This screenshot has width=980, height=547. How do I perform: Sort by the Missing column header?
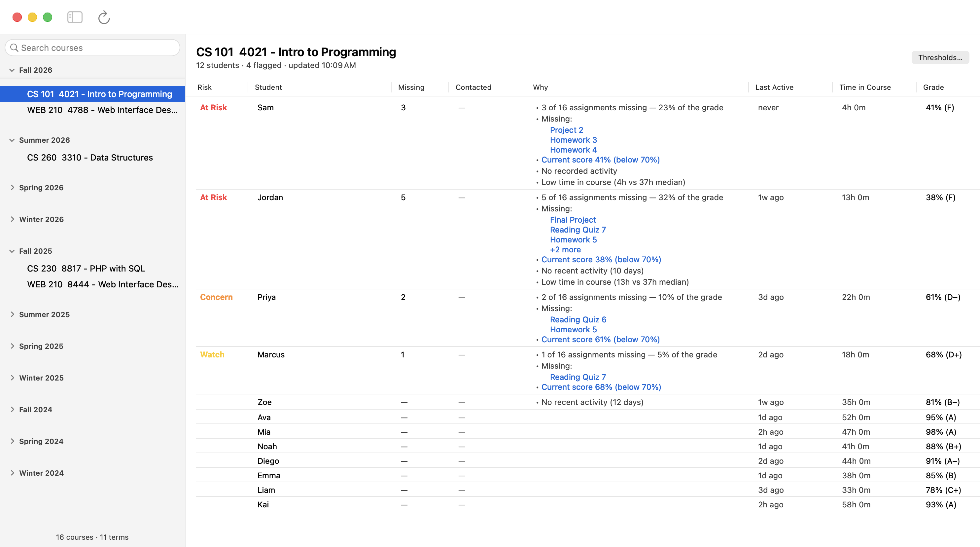coord(411,87)
